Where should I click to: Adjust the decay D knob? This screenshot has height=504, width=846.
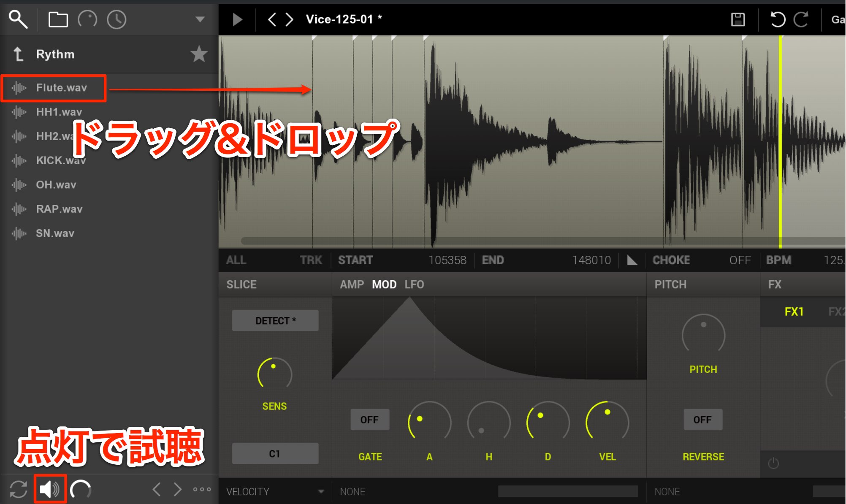click(548, 422)
